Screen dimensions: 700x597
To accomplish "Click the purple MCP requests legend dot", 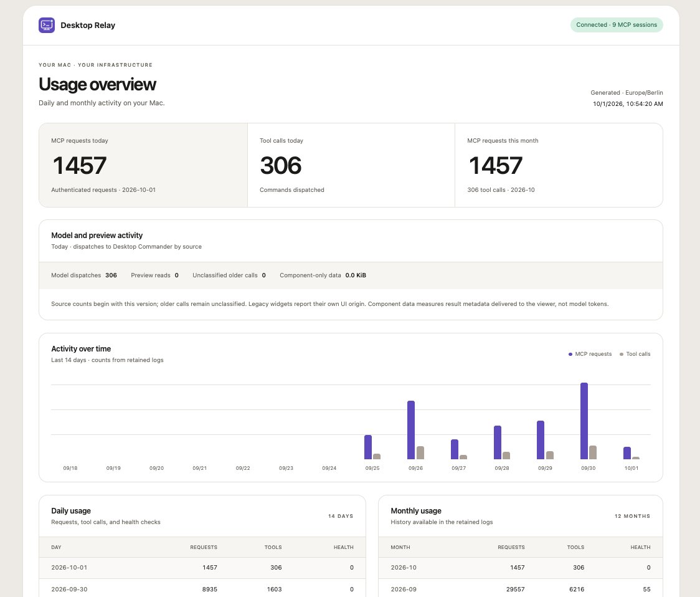I will 570,355.
